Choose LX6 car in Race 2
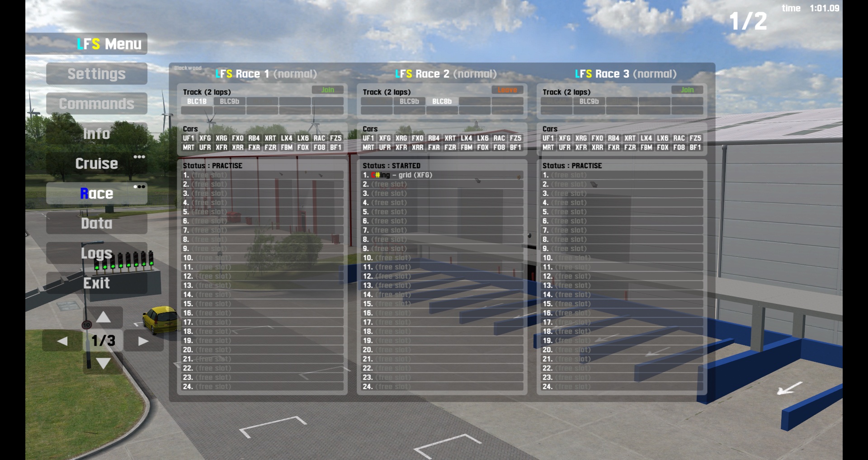Viewport: 868px width, 460px height. pos(483,138)
